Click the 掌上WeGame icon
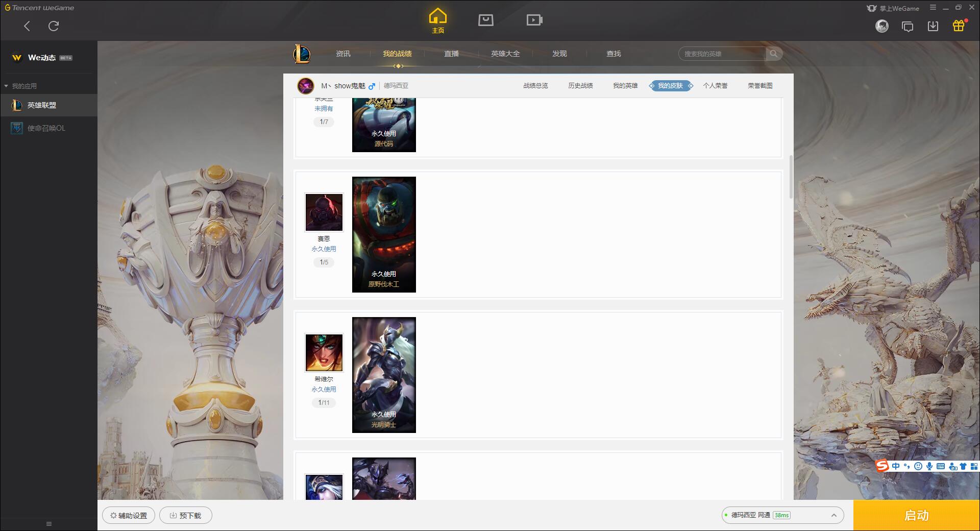980x531 pixels. tap(872, 8)
